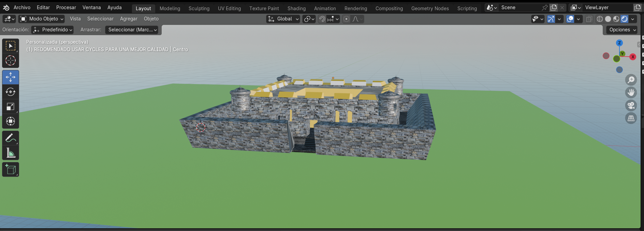Select the Scale tool

coord(11,106)
